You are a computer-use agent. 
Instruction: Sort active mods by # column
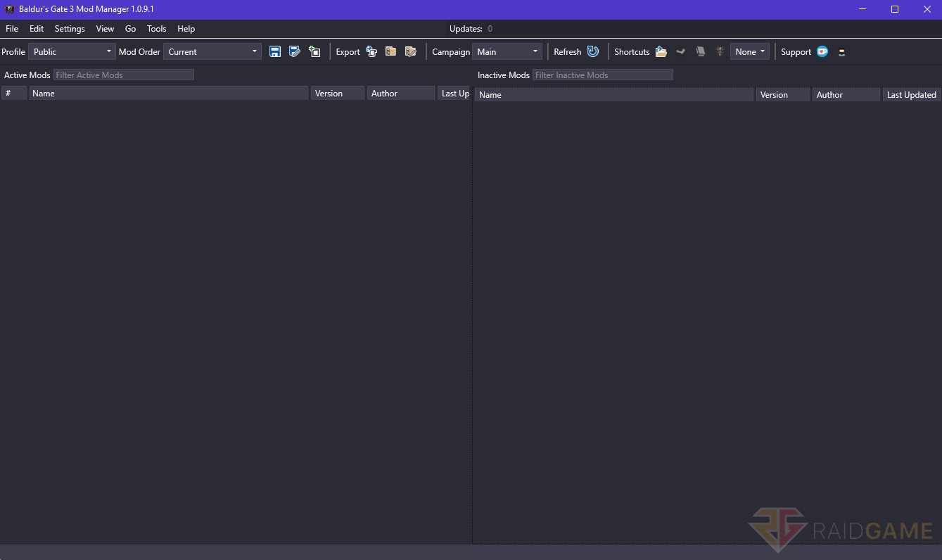[x=14, y=93]
